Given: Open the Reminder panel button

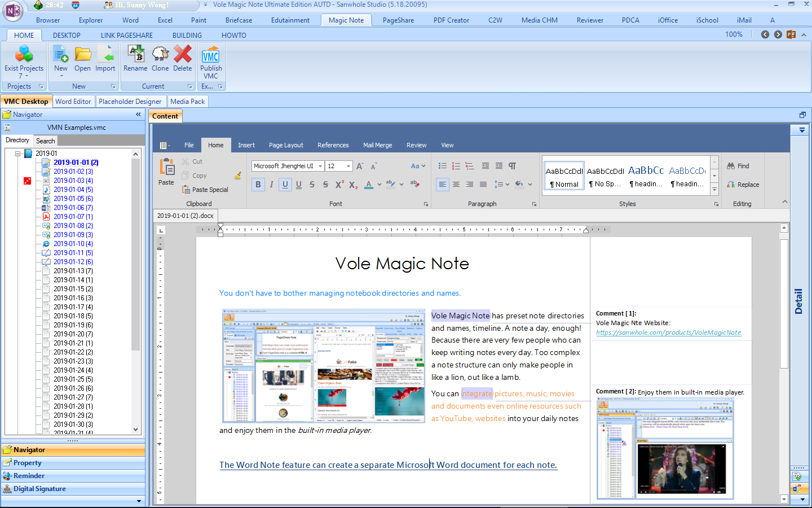Looking at the screenshot, I should click(x=73, y=476).
